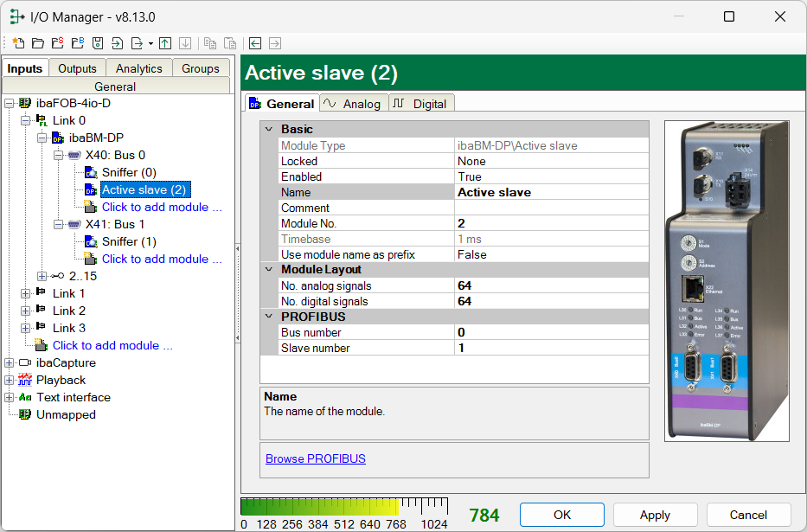807x532 pixels.
Task: Switch to the Inputs tab
Action: point(25,68)
